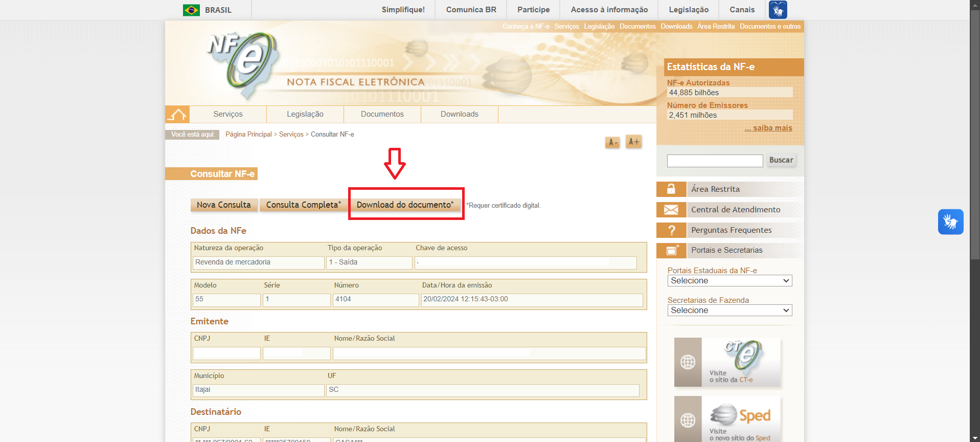Image resolution: width=980 pixels, height=442 pixels.
Task: Click the envelope icon beside Central de Atendimento
Action: 671,210
